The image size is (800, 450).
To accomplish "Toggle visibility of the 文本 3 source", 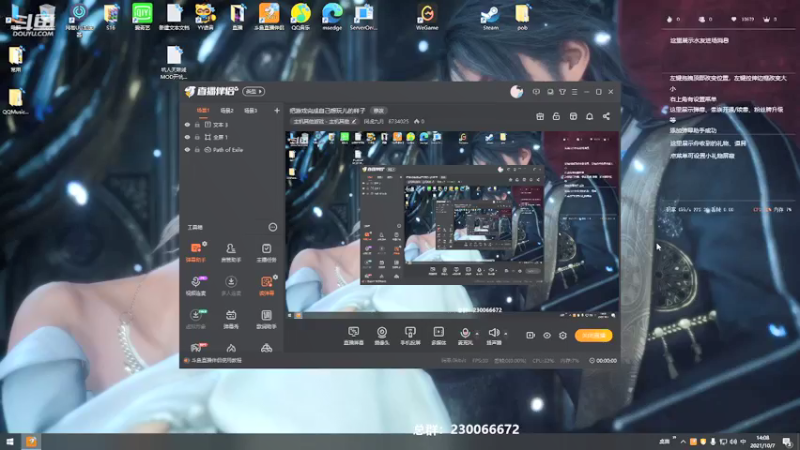I will (187, 124).
